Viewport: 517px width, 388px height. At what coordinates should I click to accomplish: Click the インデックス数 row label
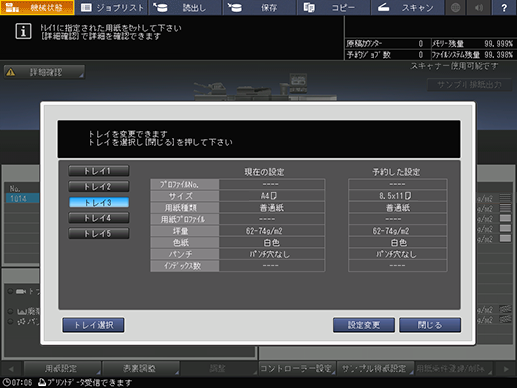pyautogui.click(x=185, y=266)
